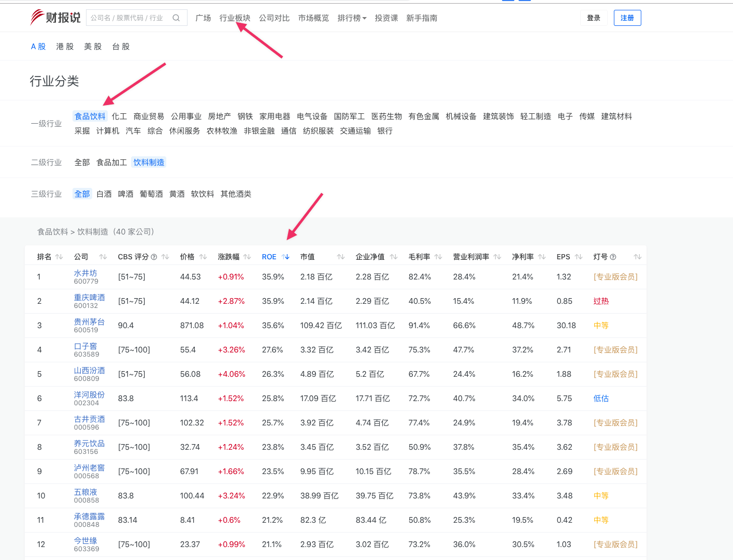Screen dimensions: 733x560
Task: Open 承德露露 company page
Action: [x=89, y=516]
